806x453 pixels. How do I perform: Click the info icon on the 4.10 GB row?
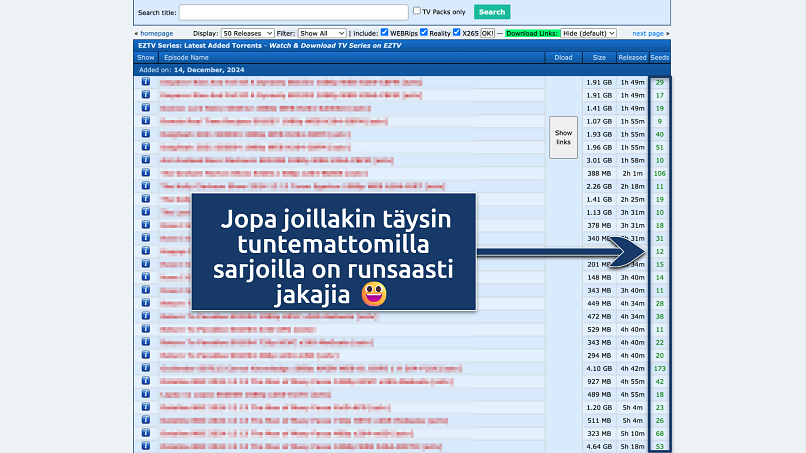pos(145,368)
